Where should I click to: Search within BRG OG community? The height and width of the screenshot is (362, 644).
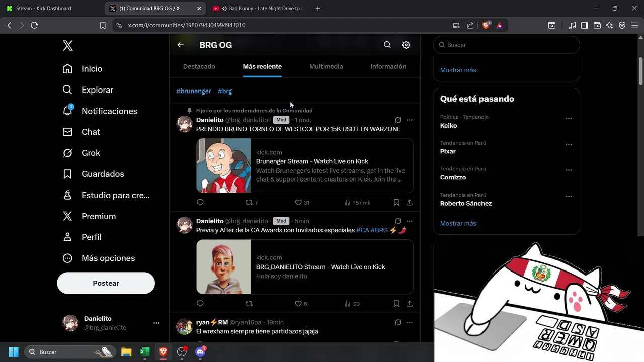pos(387,45)
